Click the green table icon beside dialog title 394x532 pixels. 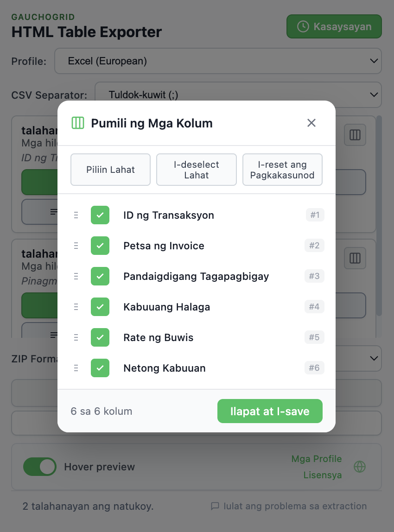(77, 123)
